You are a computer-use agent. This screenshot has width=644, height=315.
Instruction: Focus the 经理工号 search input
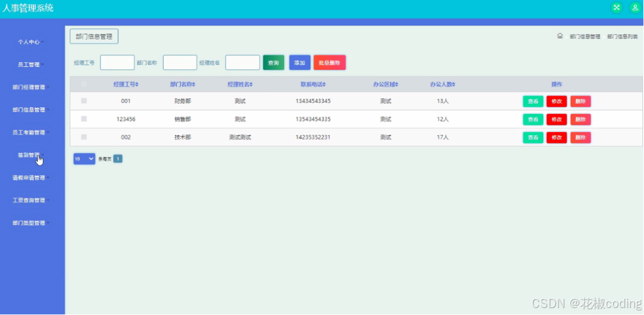coord(117,63)
